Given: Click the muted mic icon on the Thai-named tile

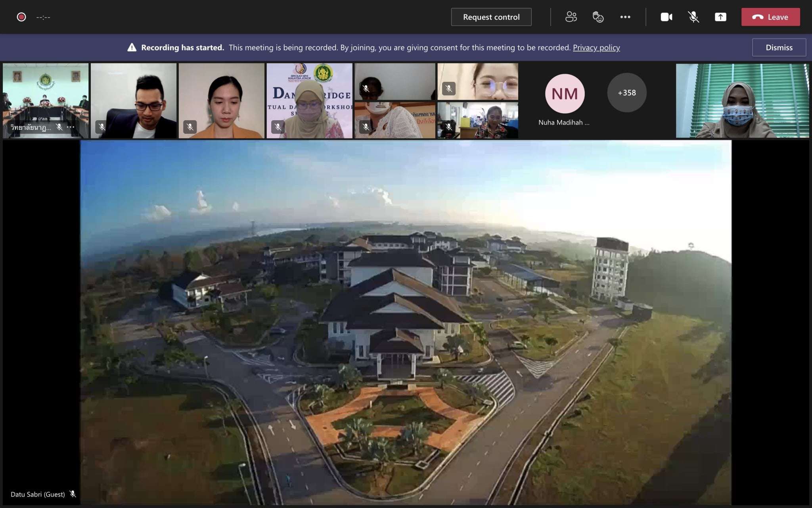Looking at the screenshot, I should point(59,127).
